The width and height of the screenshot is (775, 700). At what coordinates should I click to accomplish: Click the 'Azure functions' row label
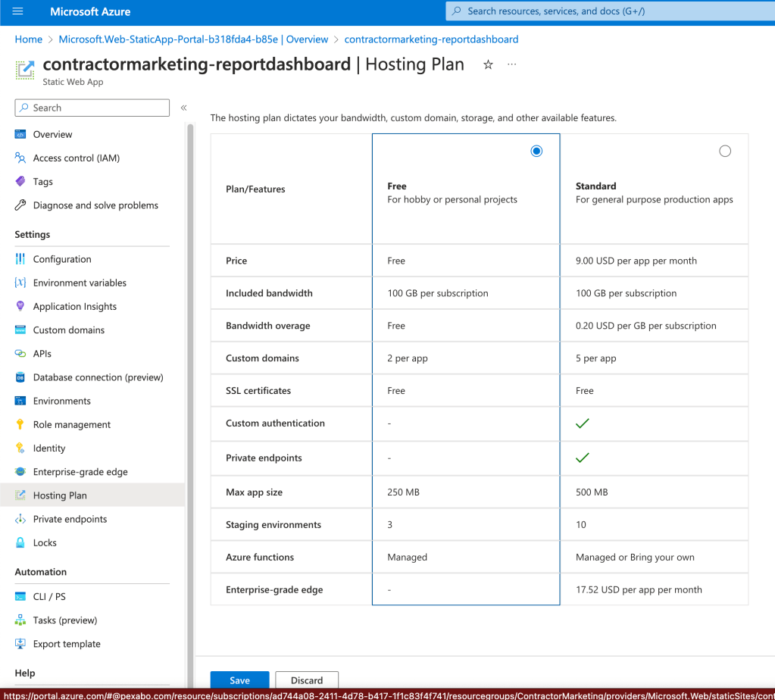click(260, 557)
